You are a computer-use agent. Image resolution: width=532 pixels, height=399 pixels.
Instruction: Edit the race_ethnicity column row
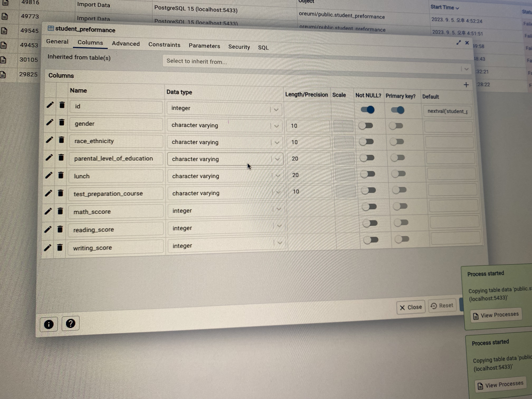tap(49, 140)
